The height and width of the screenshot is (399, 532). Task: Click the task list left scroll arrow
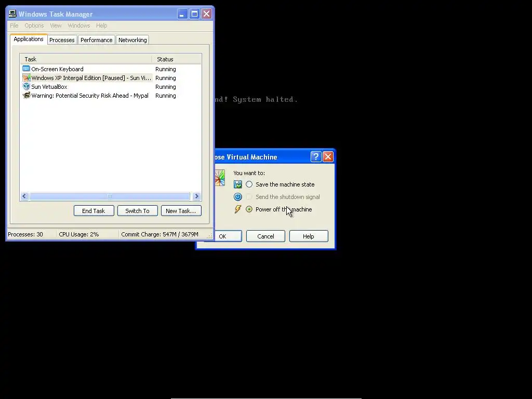click(24, 196)
